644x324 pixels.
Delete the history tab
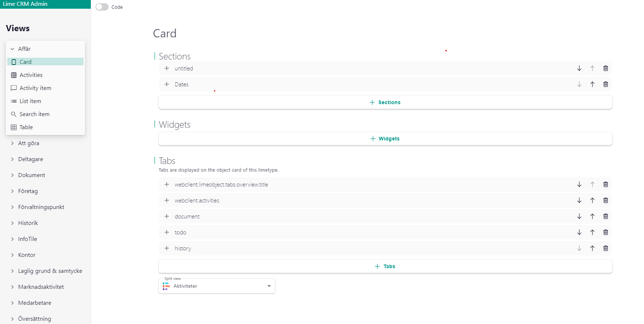(605, 248)
